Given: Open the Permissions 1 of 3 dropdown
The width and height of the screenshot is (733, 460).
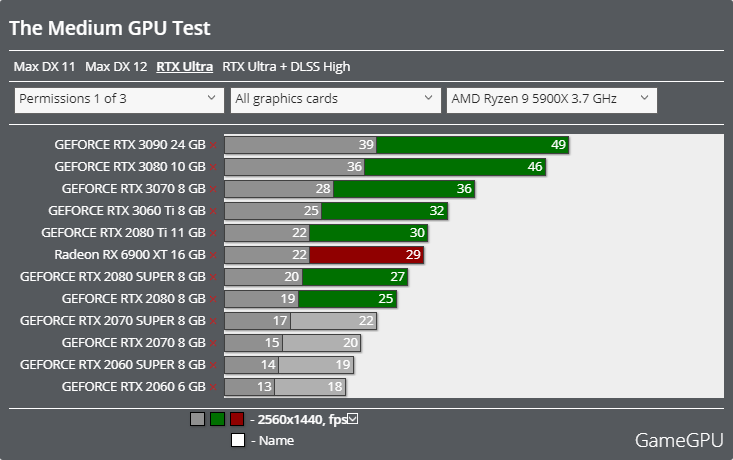Looking at the screenshot, I should pos(119,100).
